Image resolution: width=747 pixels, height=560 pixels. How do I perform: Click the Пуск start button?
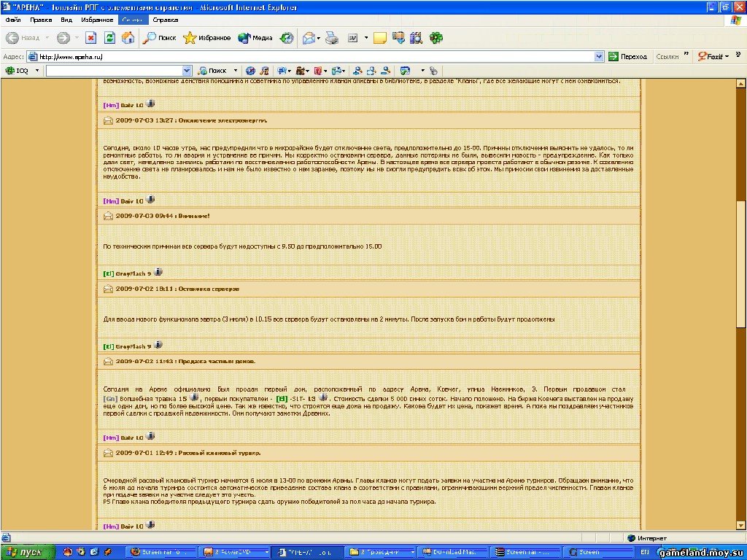(26, 552)
